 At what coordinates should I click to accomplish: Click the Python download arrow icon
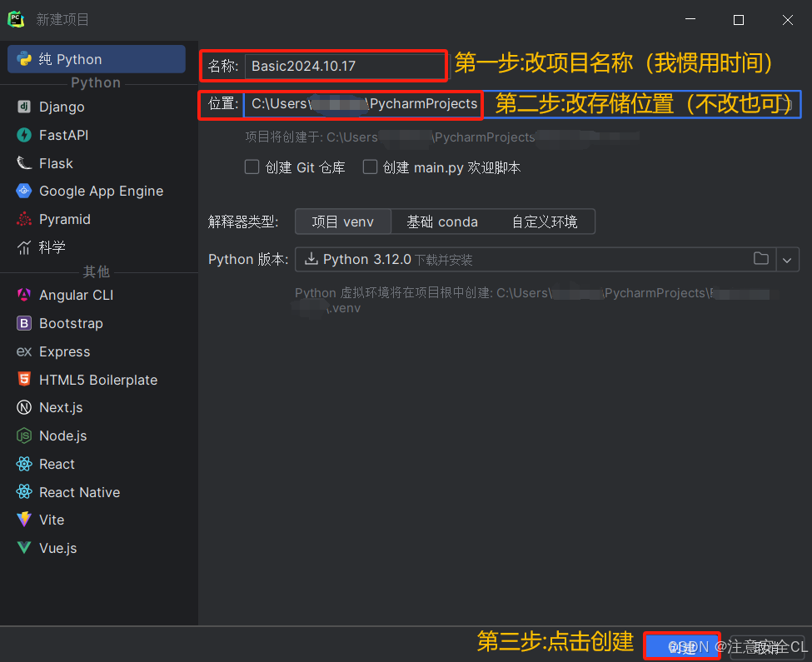(311, 259)
